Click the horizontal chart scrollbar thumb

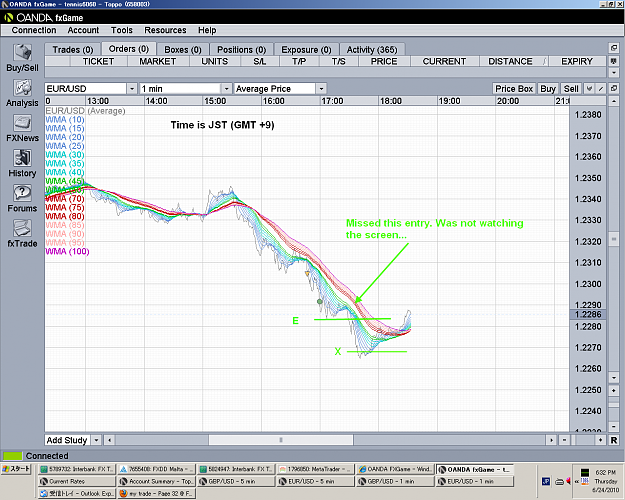click(281, 440)
